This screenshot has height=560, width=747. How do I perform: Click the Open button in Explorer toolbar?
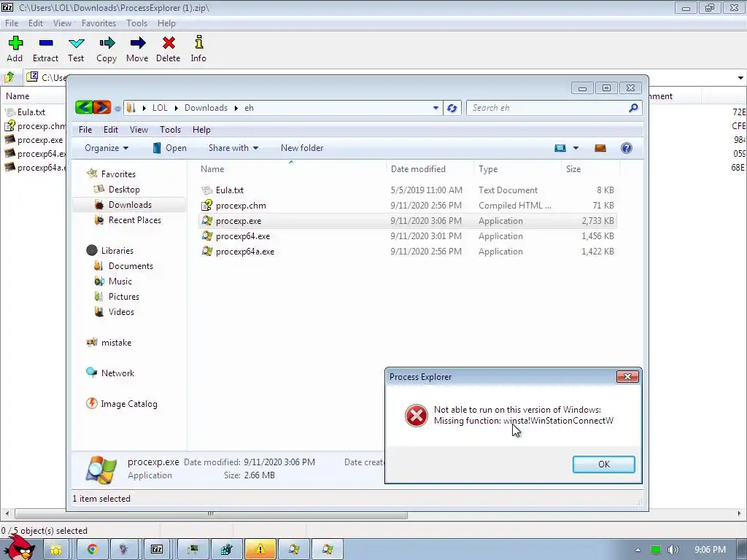pos(169,148)
